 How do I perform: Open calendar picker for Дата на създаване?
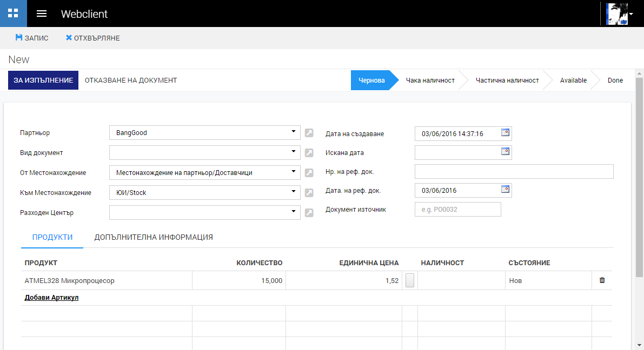pyautogui.click(x=505, y=132)
